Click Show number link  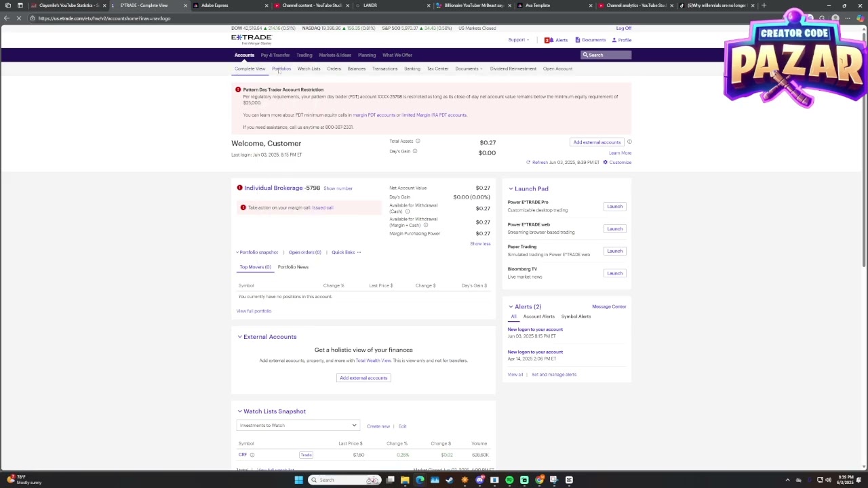(338, 188)
